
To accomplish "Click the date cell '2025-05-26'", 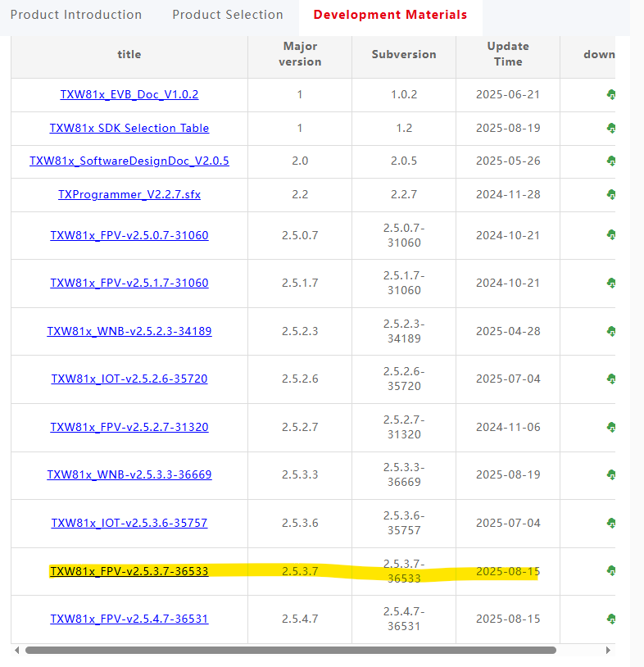I will pos(508,161).
